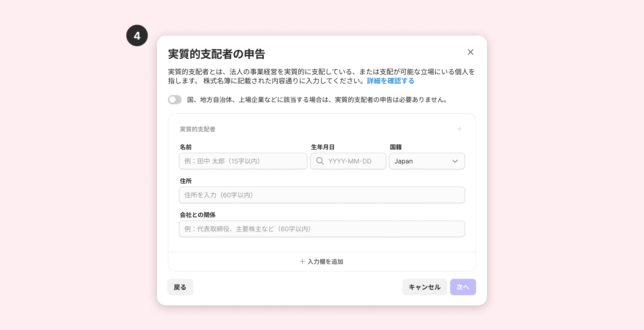
Task: Click the plus icon next to 入力欄を追加
Action: [x=302, y=262]
